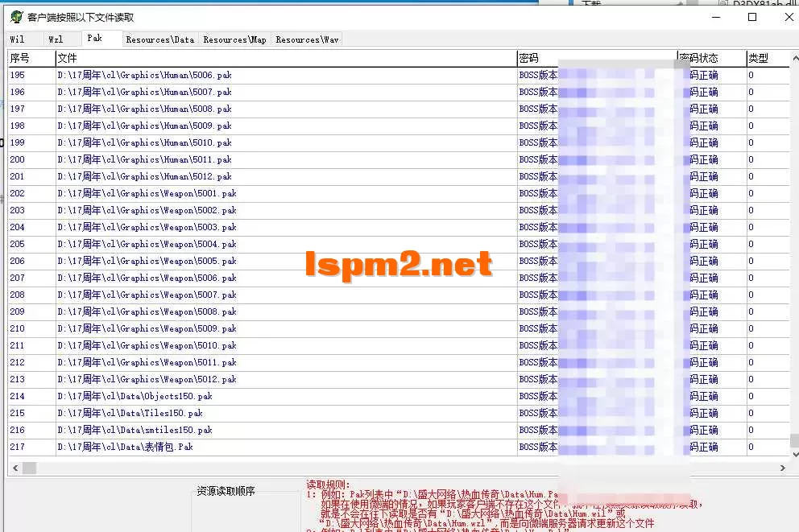Click the 资源读取顺序 group label
The height and width of the screenshot is (532, 799).
point(226,491)
